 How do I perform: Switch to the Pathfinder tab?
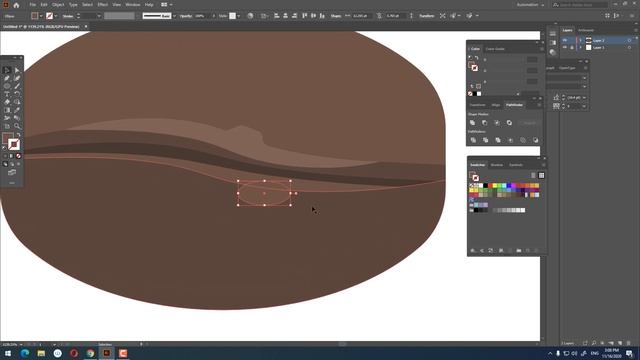[514, 105]
